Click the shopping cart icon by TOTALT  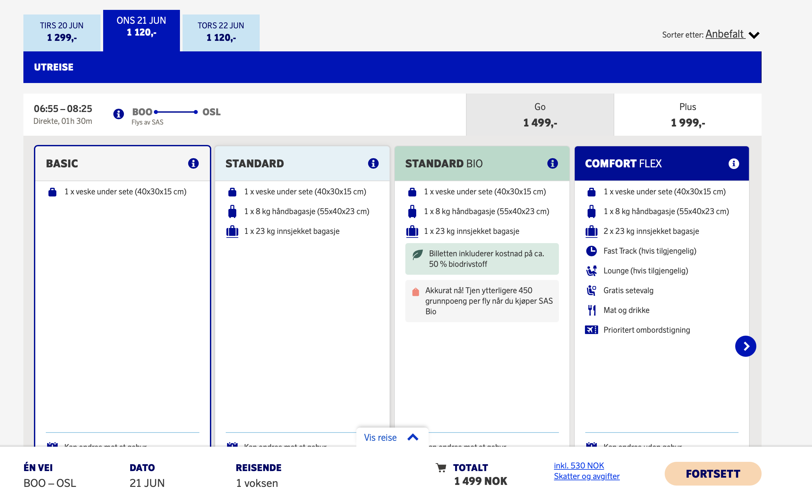tap(441, 468)
